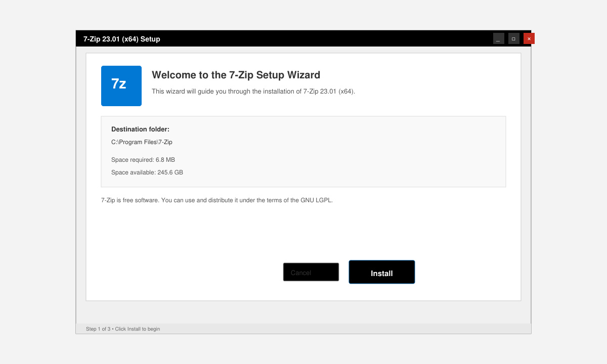Click the 'Welcome to the 7-Zip Setup Wizard' heading

point(236,75)
